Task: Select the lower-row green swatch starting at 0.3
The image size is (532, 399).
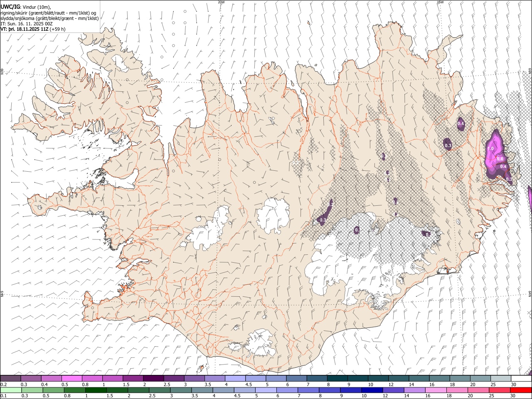Action: (x=32, y=390)
